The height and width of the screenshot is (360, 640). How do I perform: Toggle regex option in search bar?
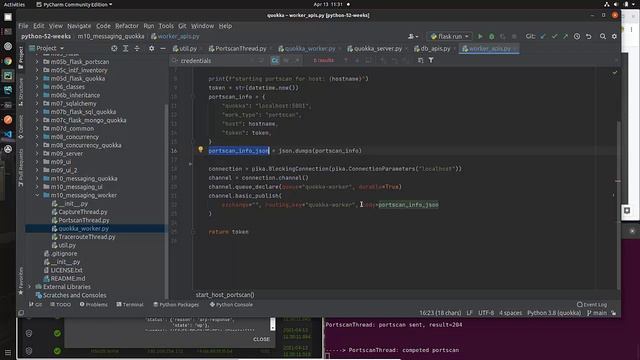point(298,60)
